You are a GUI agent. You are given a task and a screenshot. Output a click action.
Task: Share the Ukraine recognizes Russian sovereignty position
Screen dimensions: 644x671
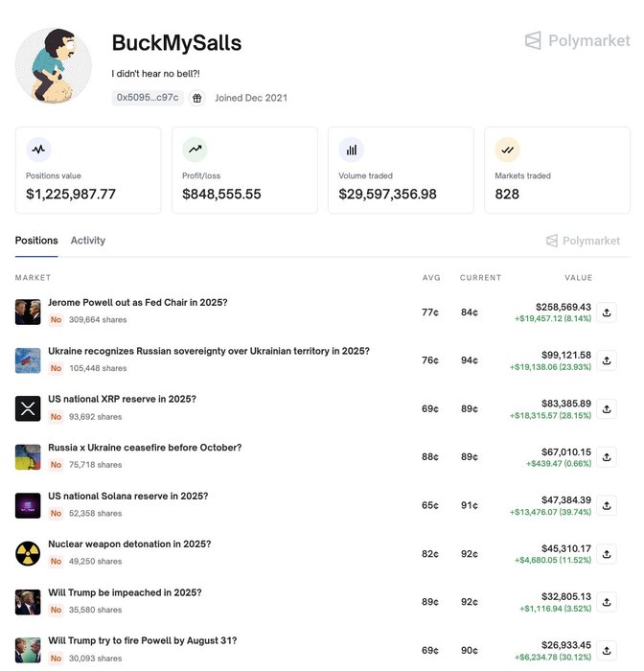(x=607, y=360)
